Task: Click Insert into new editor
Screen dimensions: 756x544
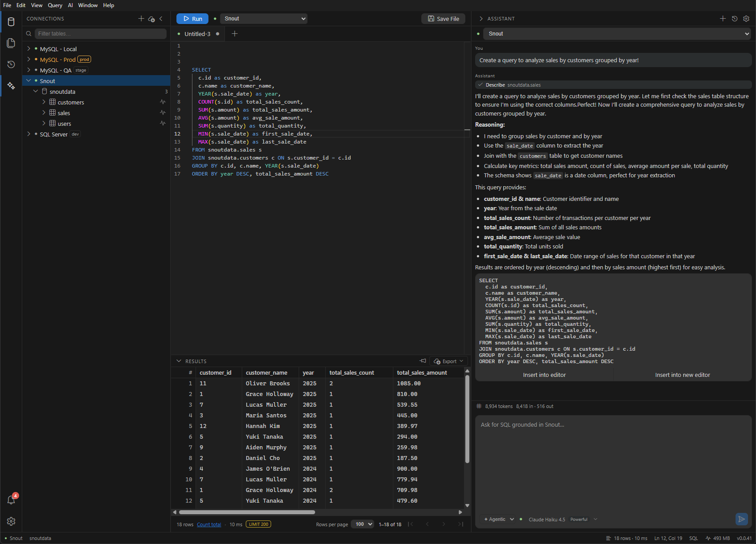Action: click(683, 375)
